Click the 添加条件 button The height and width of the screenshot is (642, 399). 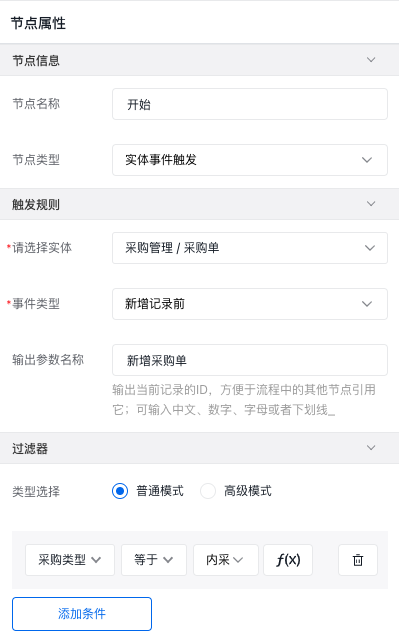[82, 614]
